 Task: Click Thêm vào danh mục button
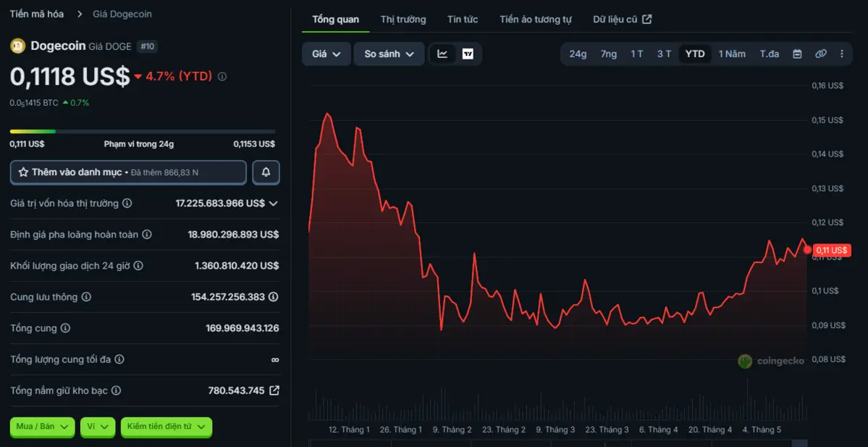(x=128, y=172)
